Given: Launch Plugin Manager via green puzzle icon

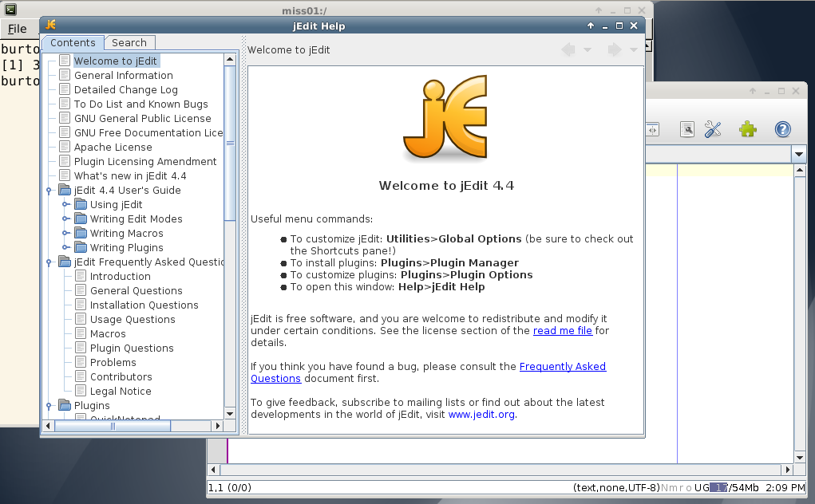Looking at the screenshot, I should pos(747,129).
